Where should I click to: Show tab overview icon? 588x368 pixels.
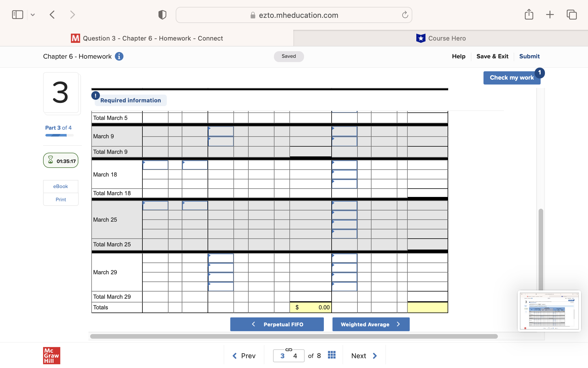pyautogui.click(x=571, y=15)
